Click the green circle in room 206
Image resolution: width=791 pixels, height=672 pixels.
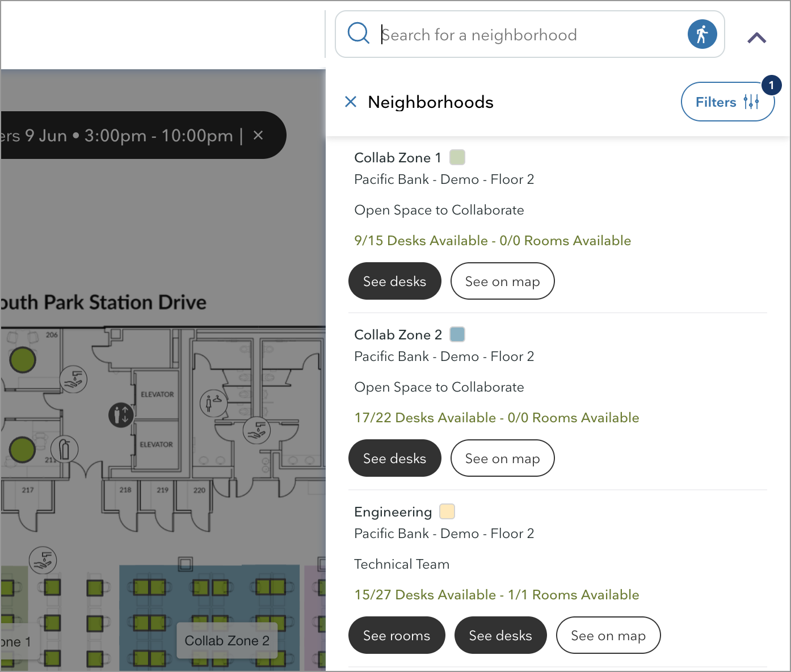pos(23,359)
